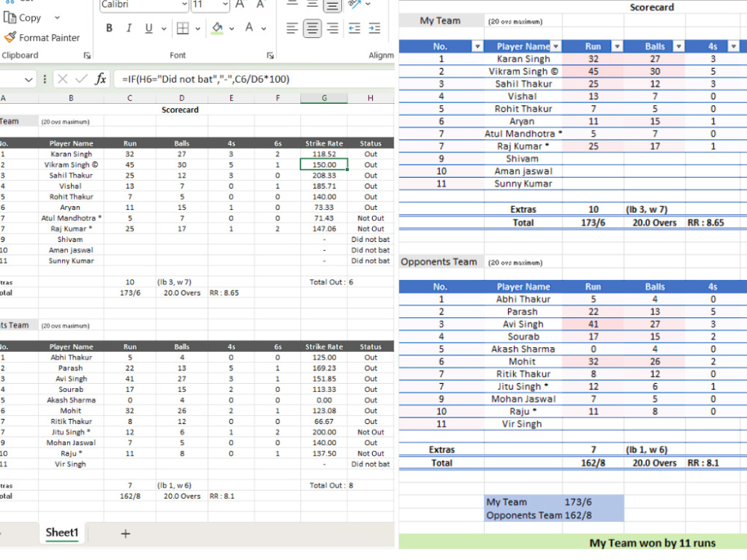
Task: Select 'Avi Singh' in the left scorecard
Action: pyautogui.click(x=71, y=379)
